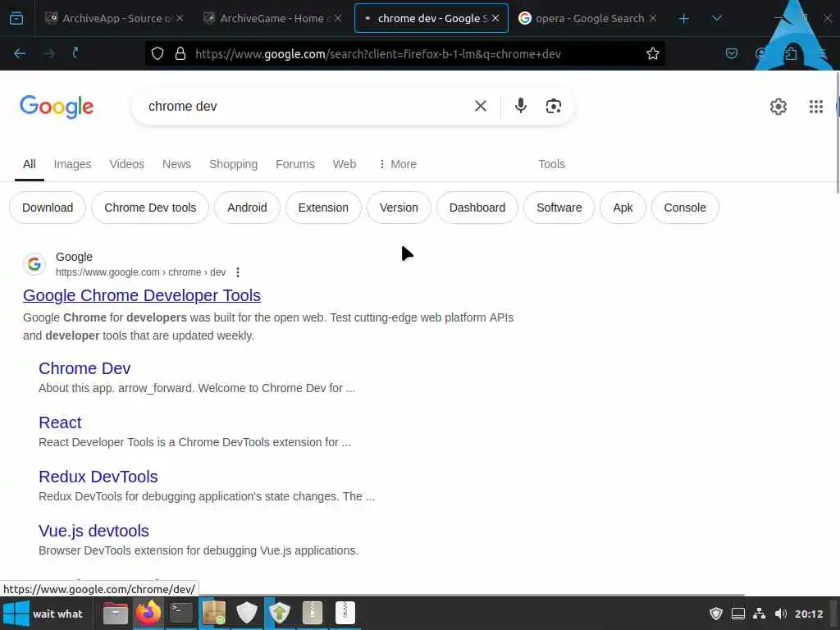
Task: Click the green arrow shield taskbar icon
Action: pos(280,613)
